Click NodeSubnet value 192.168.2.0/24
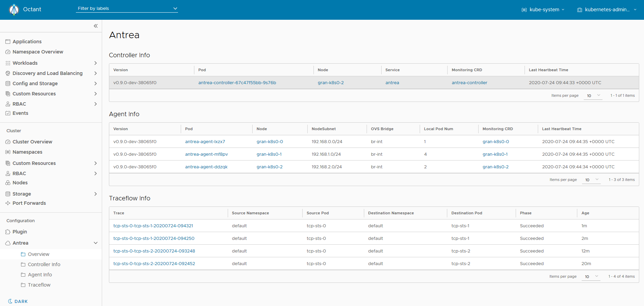 pos(327,167)
